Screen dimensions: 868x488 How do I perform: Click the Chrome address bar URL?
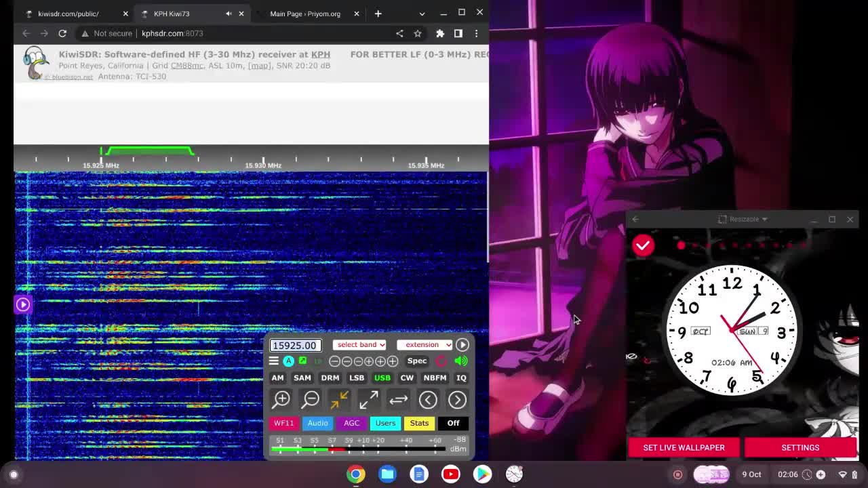click(x=172, y=33)
